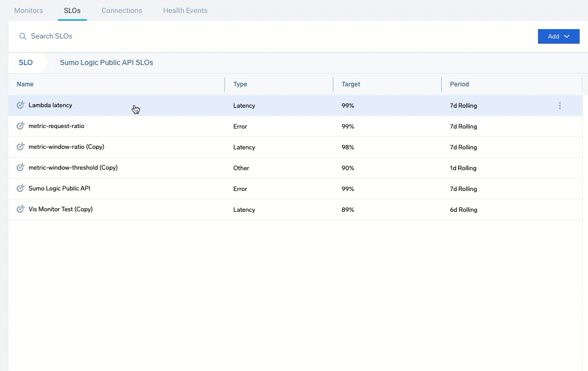588x371 pixels.
Task: Select the SLOs tab
Action: (x=72, y=10)
